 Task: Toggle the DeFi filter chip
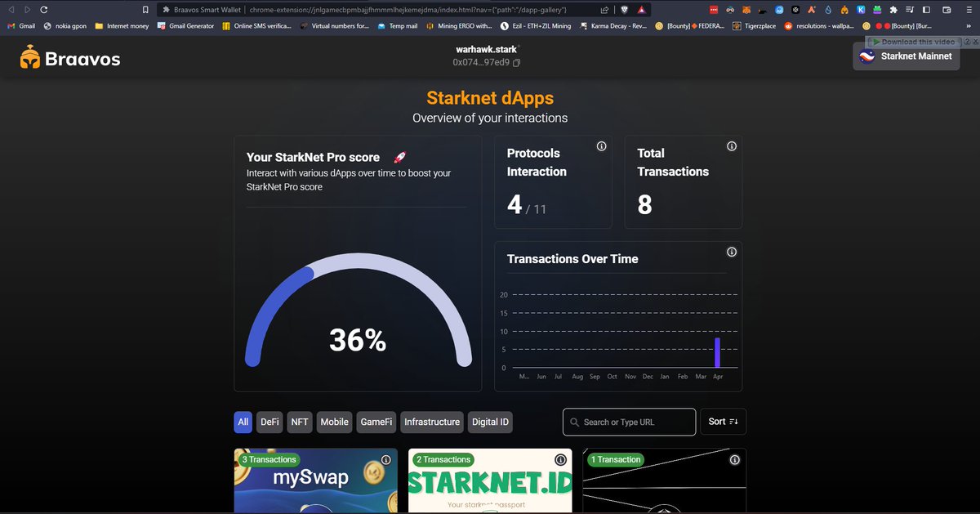pos(269,422)
